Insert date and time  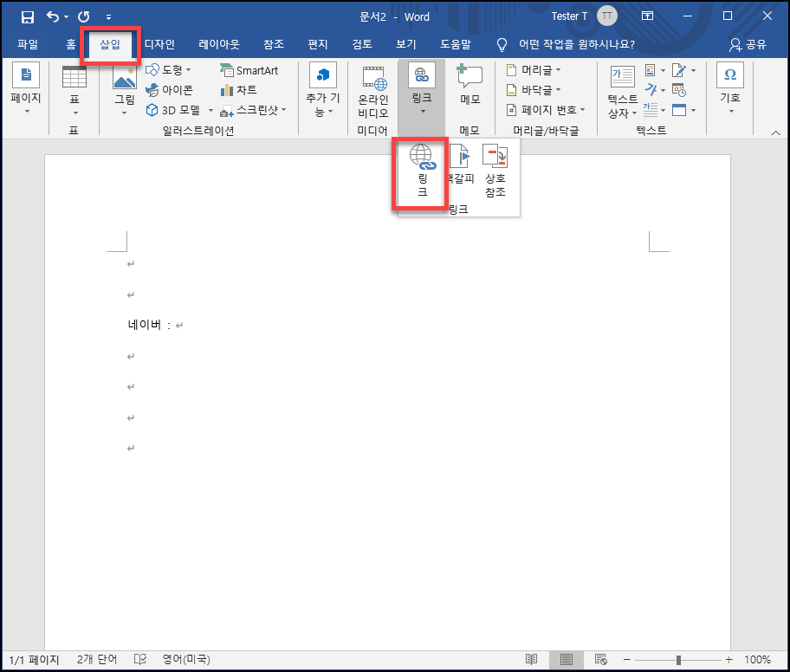click(x=679, y=90)
